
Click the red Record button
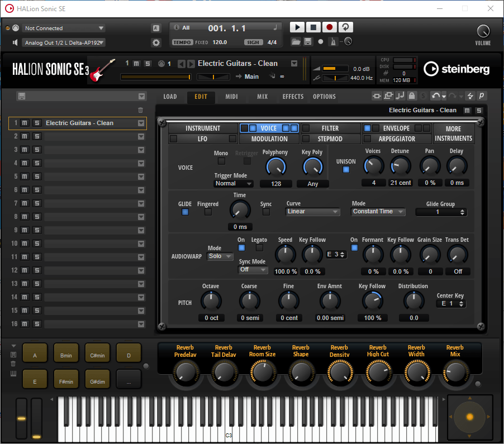pyautogui.click(x=329, y=27)
